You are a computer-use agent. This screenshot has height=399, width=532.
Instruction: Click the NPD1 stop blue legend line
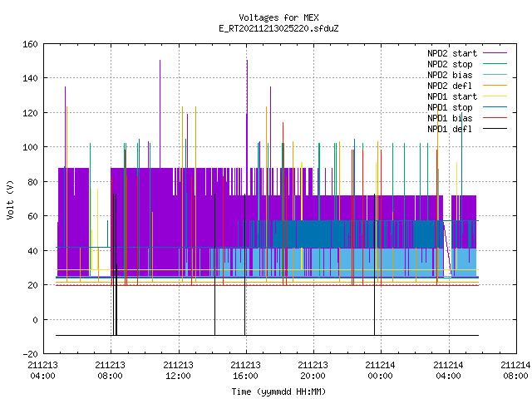tap(495, 107)
